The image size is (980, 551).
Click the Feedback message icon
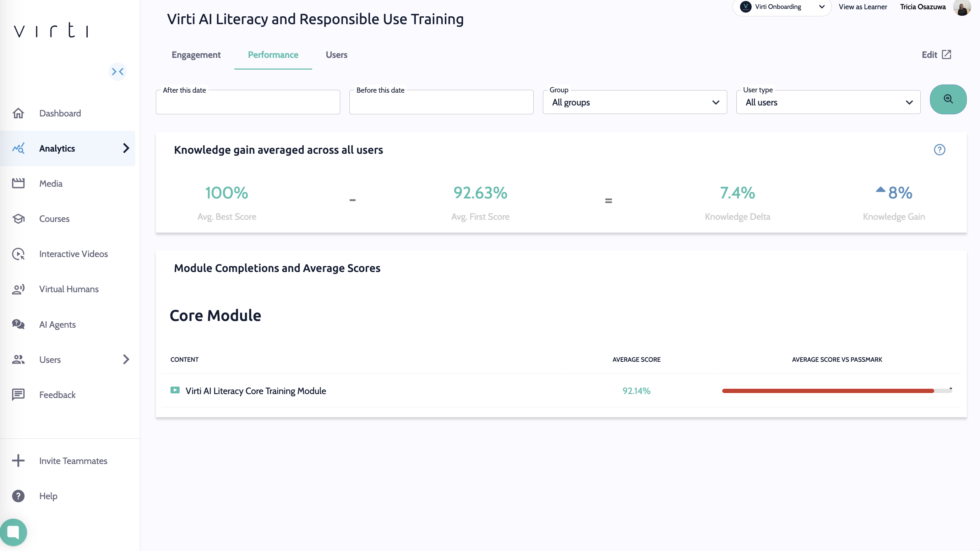click(18, 395)
